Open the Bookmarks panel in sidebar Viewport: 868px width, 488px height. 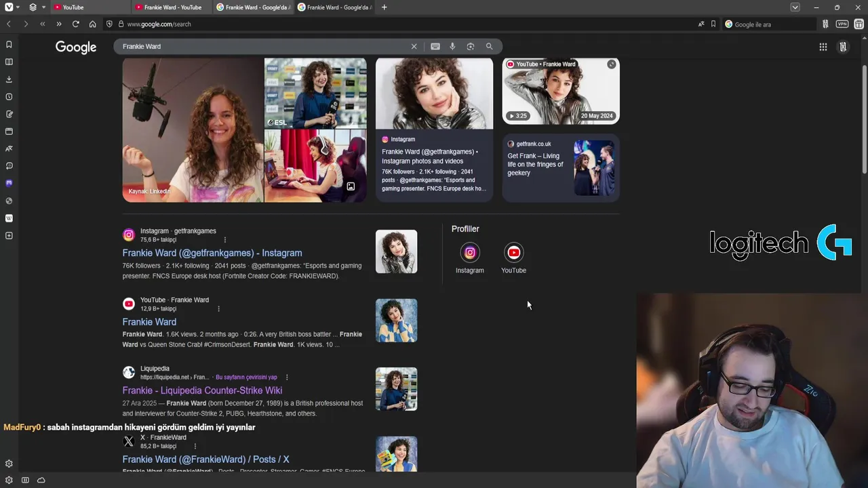(9, 44)
